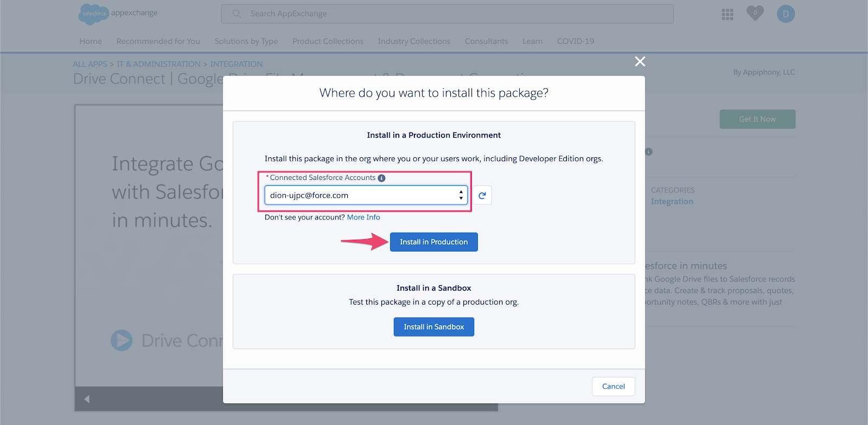Open Industry Collections menu

(414, 41)
